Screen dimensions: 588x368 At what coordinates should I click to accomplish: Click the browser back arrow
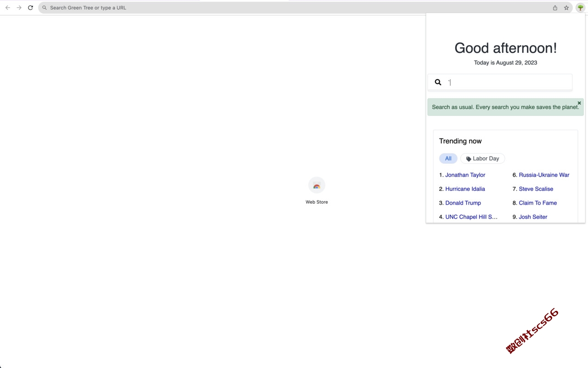tap(8, 8)
